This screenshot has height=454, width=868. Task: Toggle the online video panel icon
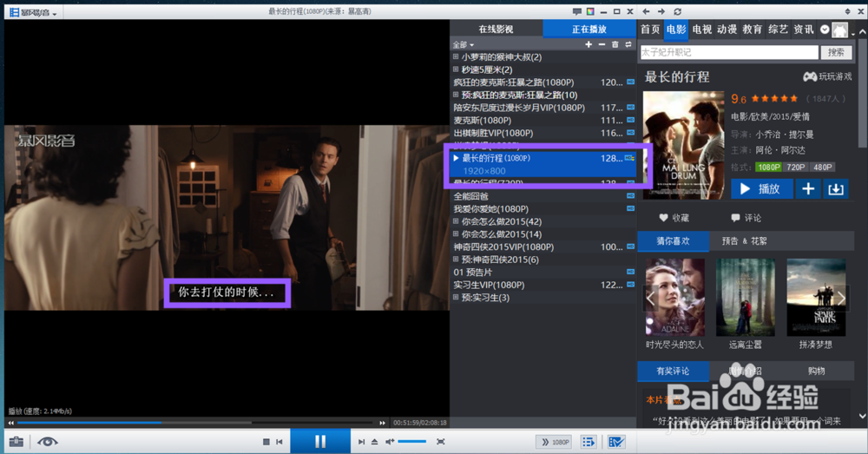click(616, 442)
